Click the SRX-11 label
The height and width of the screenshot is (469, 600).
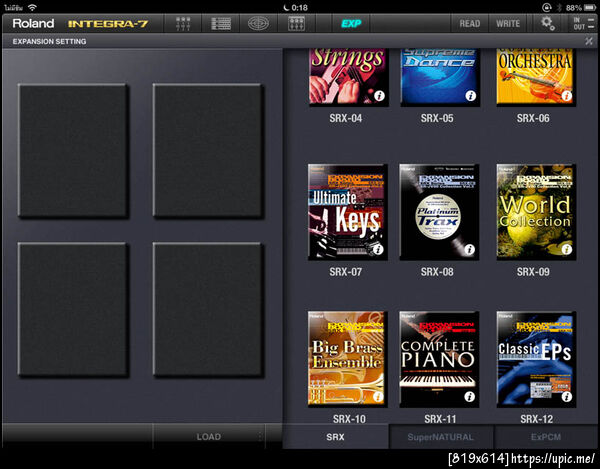[x=440, y=419]
